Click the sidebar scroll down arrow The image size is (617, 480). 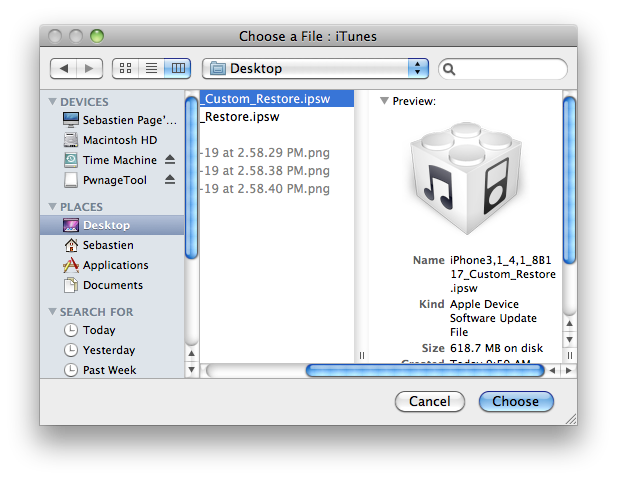click(191, 370)
